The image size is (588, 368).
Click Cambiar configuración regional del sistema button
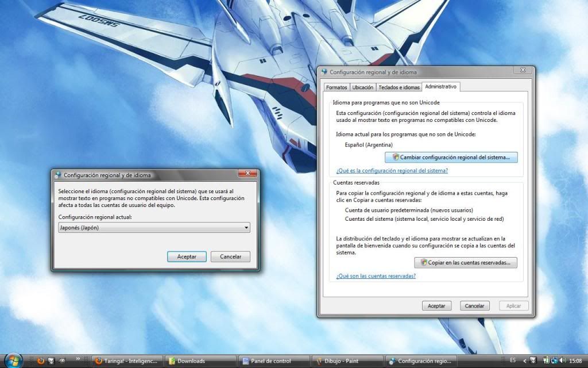tap(451, 158)
